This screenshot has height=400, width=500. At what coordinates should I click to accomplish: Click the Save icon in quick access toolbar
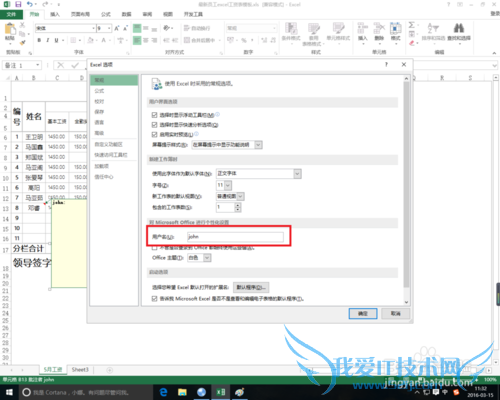coord(18,4)
